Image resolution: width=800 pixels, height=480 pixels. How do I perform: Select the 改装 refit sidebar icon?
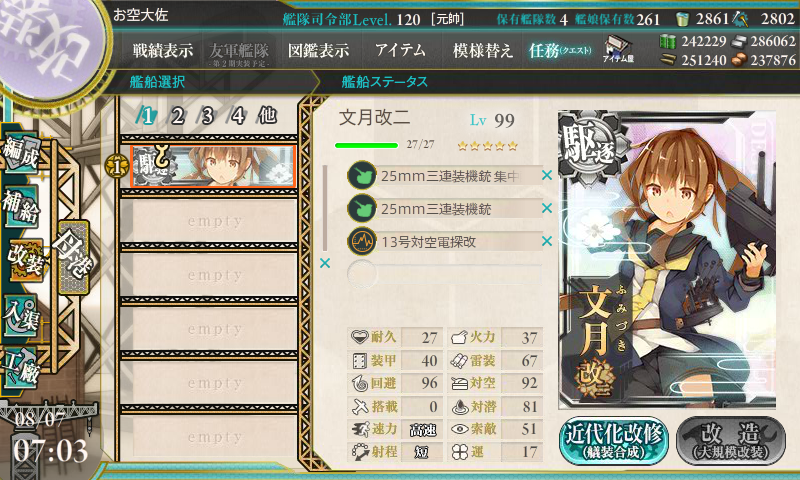click(24, 260)
